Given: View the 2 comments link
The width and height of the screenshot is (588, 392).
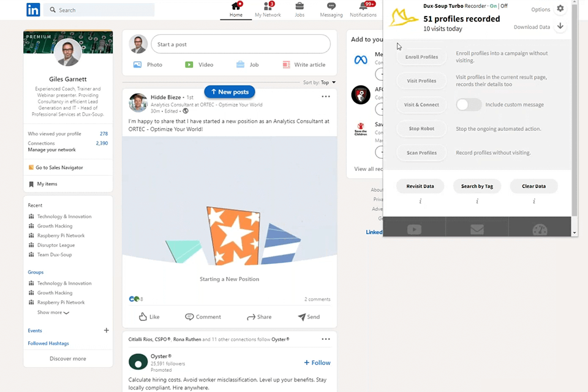Looking at the screenshot, I should pos(317,299).
